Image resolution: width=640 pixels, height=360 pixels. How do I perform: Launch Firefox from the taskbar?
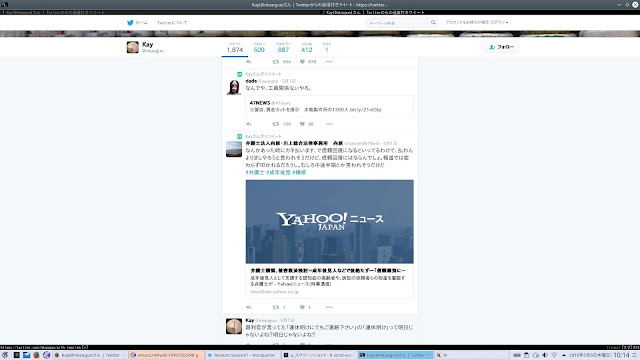click(36, 355)
